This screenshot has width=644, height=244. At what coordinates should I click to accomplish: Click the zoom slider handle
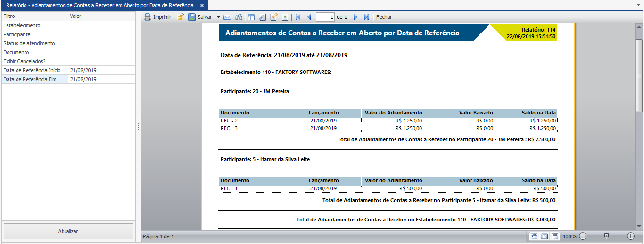click(606, 236)
